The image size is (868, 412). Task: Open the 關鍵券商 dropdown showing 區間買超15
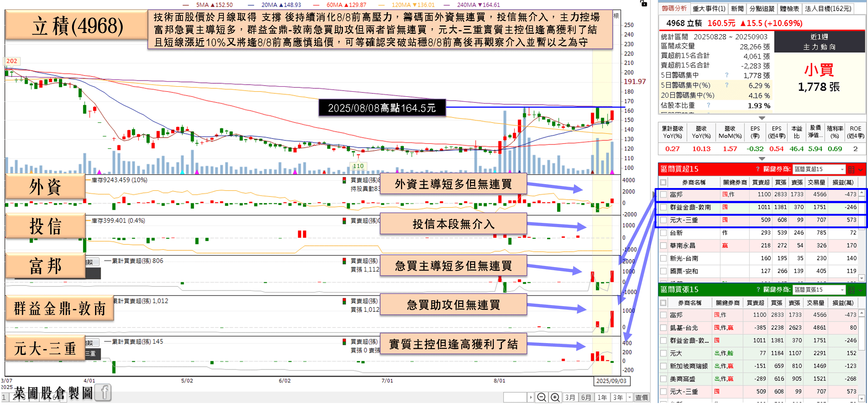(x=819, y=169)
